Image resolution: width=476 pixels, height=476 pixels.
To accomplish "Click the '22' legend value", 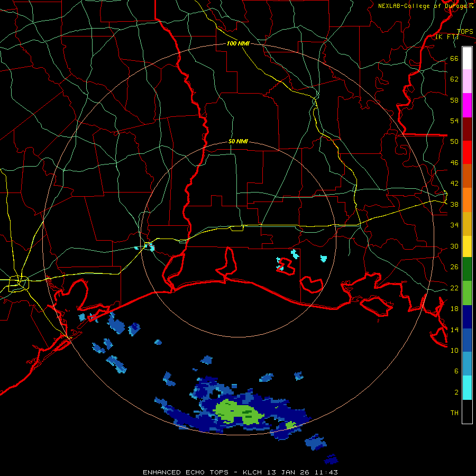I will point(454,288).
